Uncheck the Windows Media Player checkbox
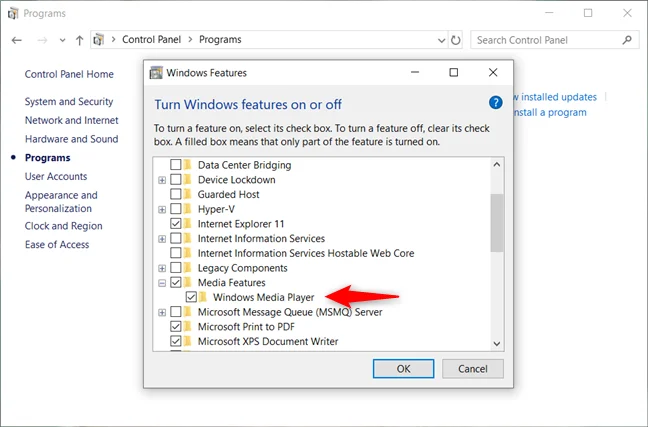Viewport: 648px width, 427px height. (x=191, y=297)
